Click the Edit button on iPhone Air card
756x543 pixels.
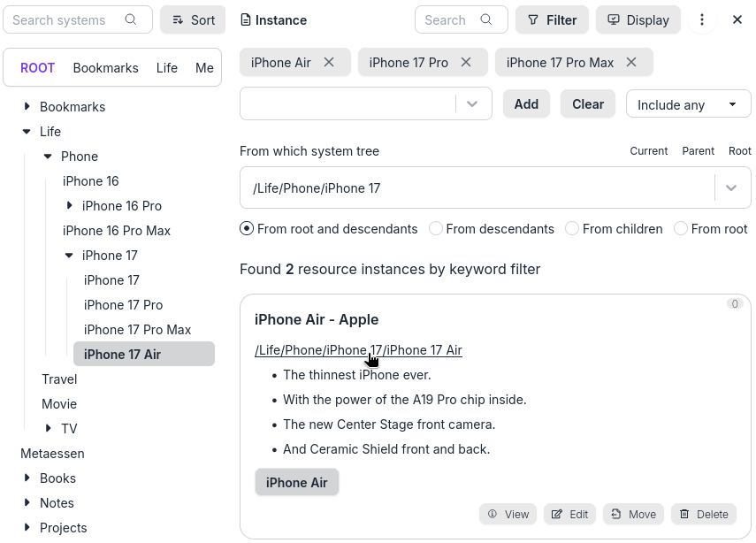pos(569,514)
